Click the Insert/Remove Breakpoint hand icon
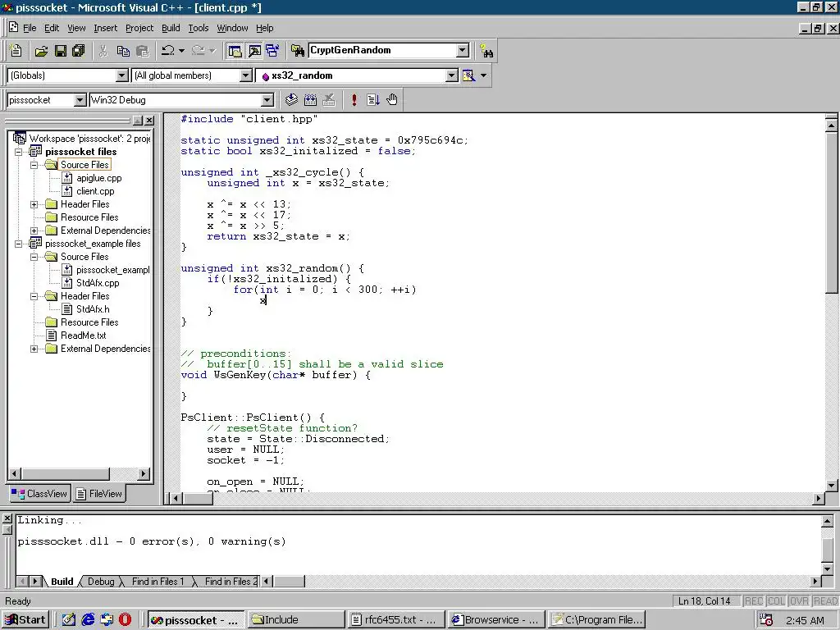Screen dimensions: 840x630 click(392, 99)
